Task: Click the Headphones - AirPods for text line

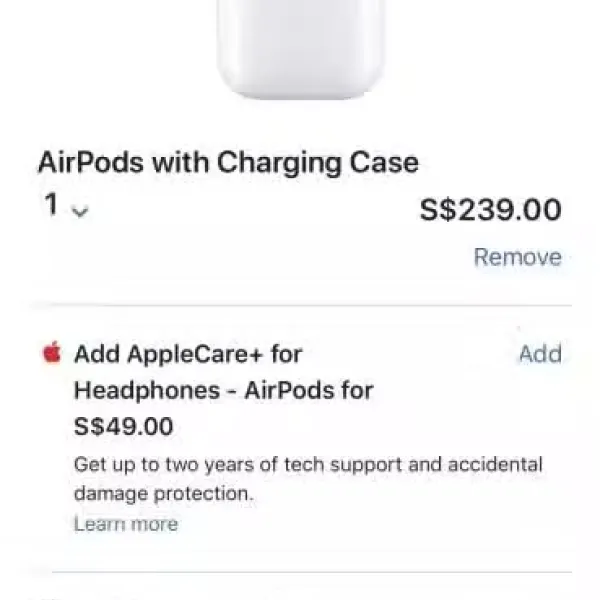Action: point(223,390)
